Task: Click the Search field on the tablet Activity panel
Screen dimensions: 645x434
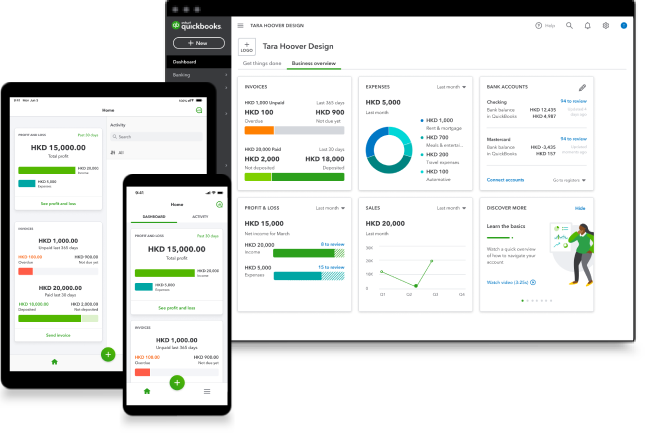Action: pyautogui.click(x=156, y=137)
